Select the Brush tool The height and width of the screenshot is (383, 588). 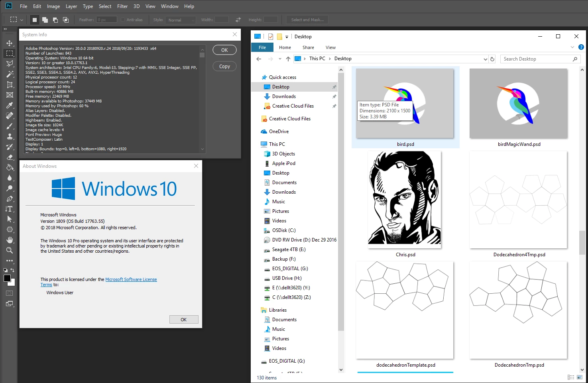10,126
